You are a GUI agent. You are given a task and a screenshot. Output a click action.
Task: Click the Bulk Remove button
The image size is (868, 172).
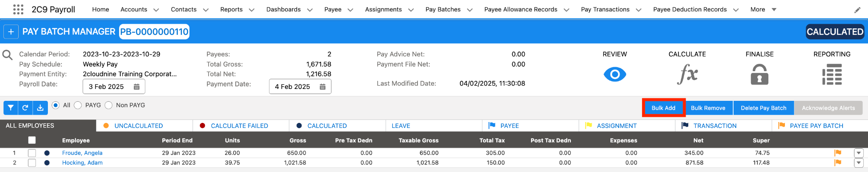click(x=708, y=108)
